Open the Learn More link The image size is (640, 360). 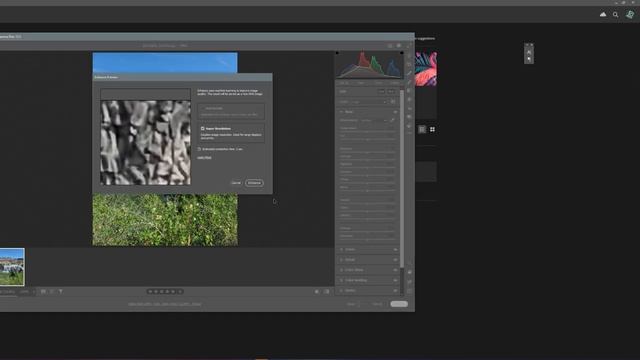pyautogui.click(x=204, y=158)
